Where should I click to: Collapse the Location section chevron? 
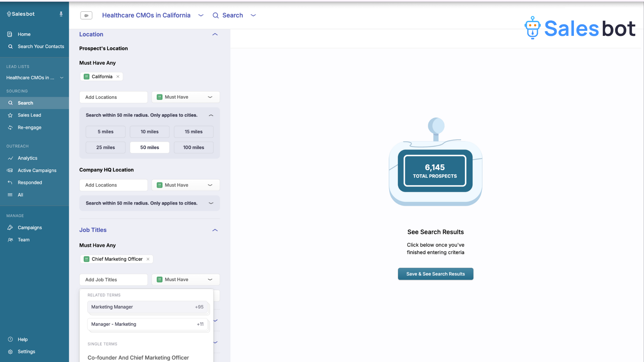(x=215, y=35)
